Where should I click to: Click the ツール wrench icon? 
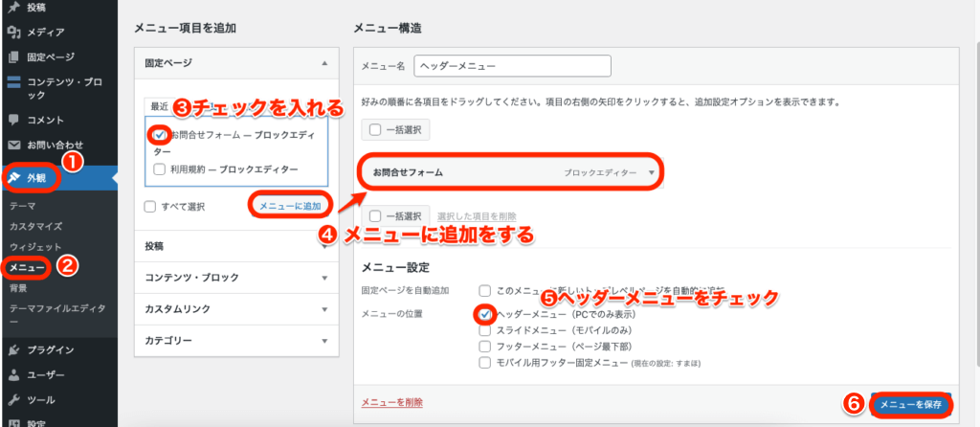pyautogui.click(x=13, y=399)
